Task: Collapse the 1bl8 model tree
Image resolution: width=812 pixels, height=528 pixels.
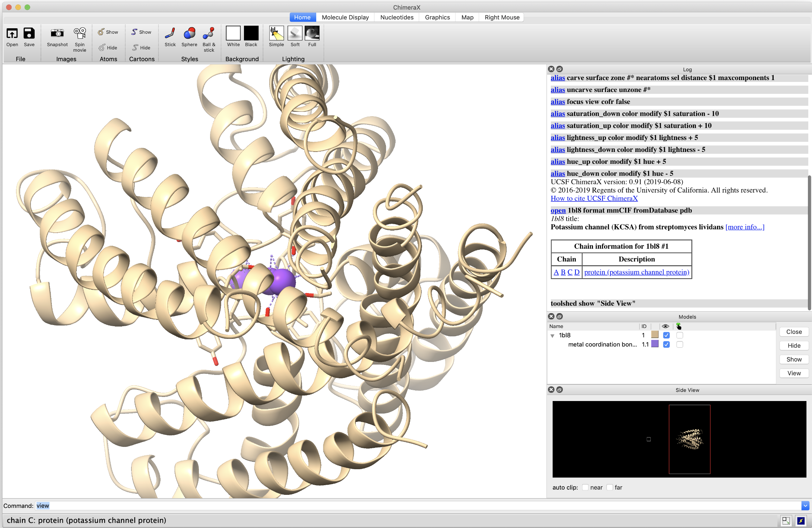Action: (x=552, y=335)
